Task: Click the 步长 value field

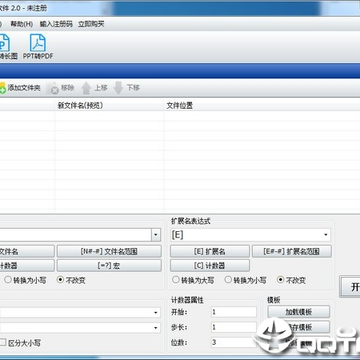Action: point(234,327)
